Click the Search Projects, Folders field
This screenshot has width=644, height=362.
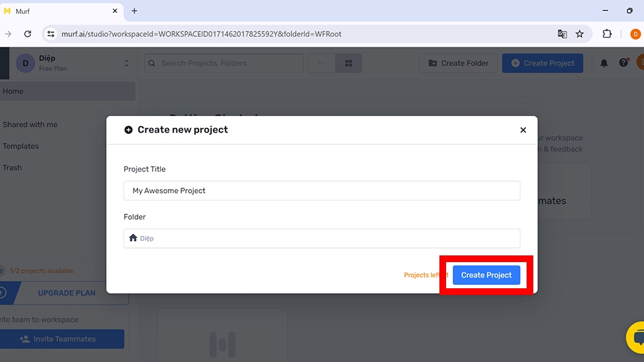pos(224,63)
